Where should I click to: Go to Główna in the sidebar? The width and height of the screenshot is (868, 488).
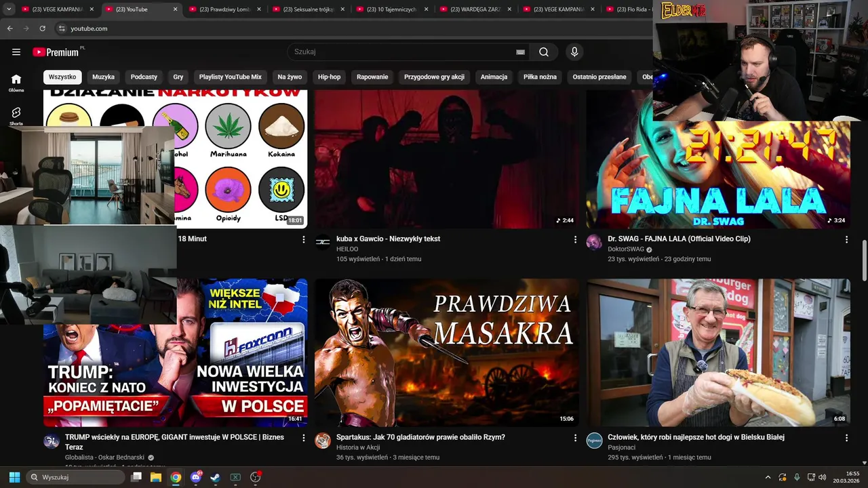click(16, 83)
